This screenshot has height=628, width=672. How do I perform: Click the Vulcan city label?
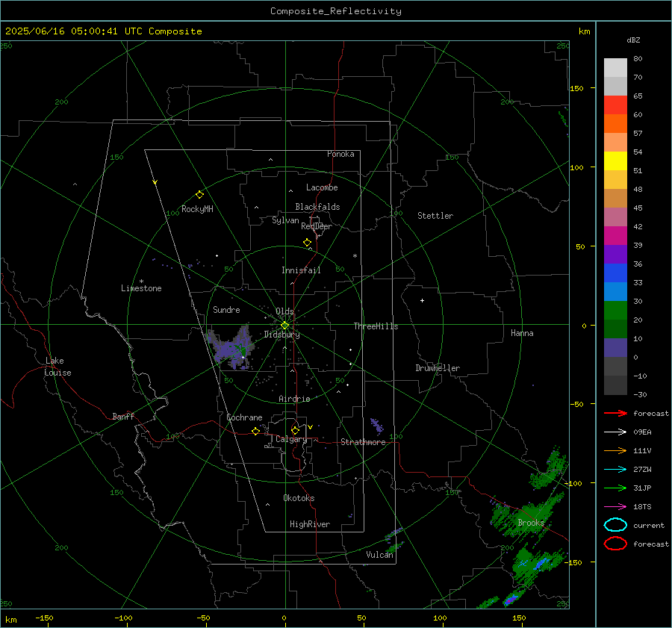tap(380, 555)
